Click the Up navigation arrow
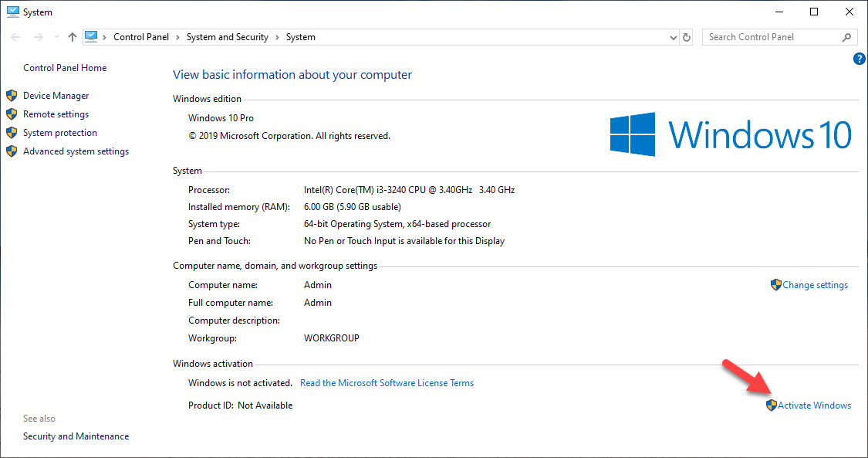The height and width of the screenshot is (458, 868). 72,36
